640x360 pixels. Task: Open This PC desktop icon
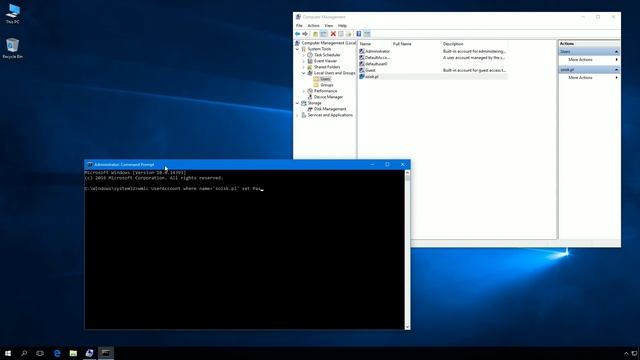(x=13, y=13)
